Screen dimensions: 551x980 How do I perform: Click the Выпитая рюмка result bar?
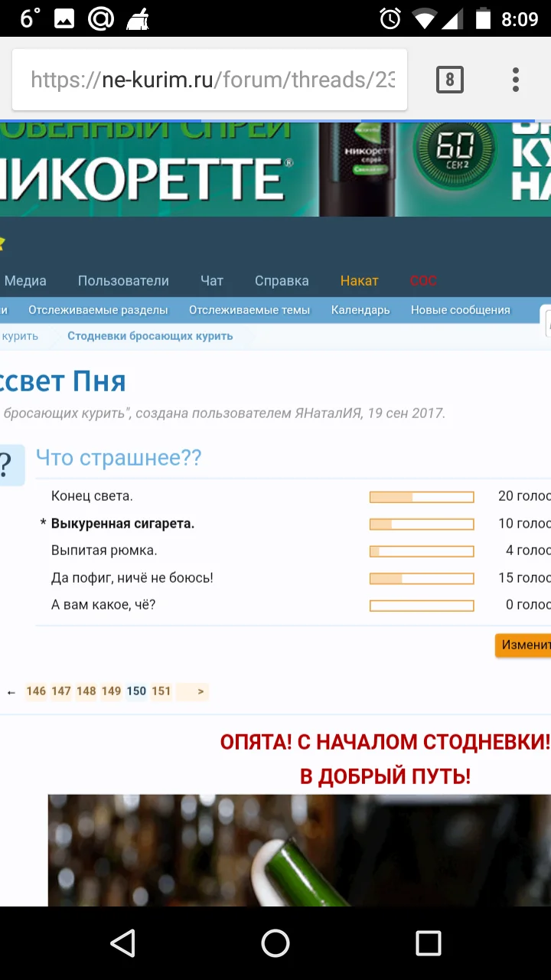pos(422,551)
